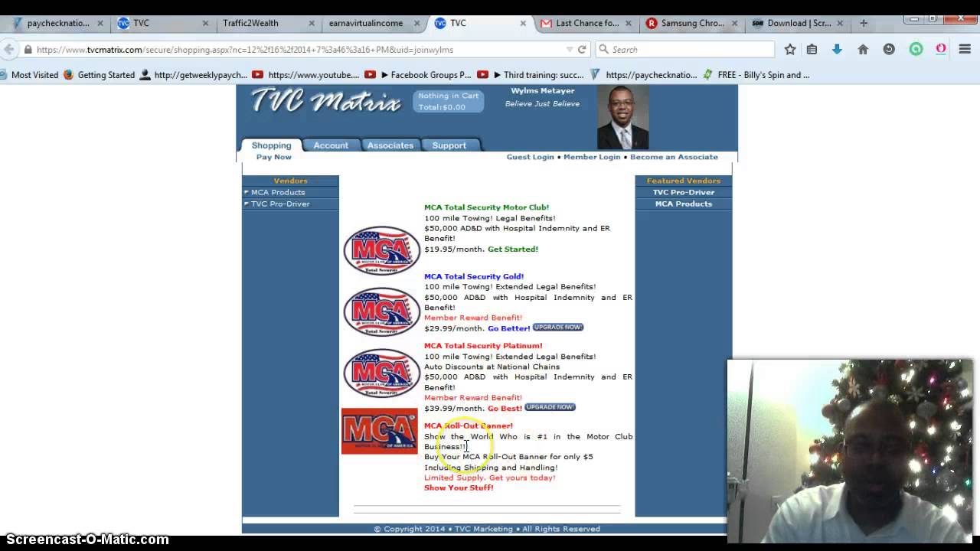Click Upgrade Now button for Gold plan

tap(558, 327)
